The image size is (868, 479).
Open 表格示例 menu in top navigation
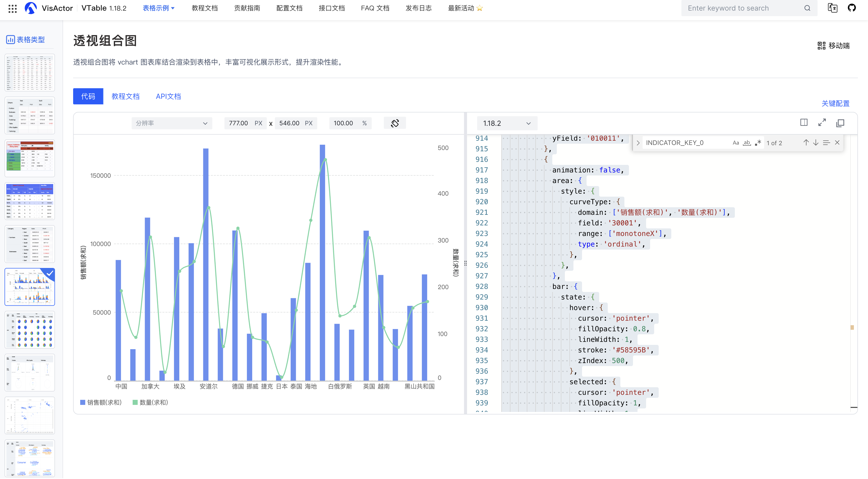[158, 8]
